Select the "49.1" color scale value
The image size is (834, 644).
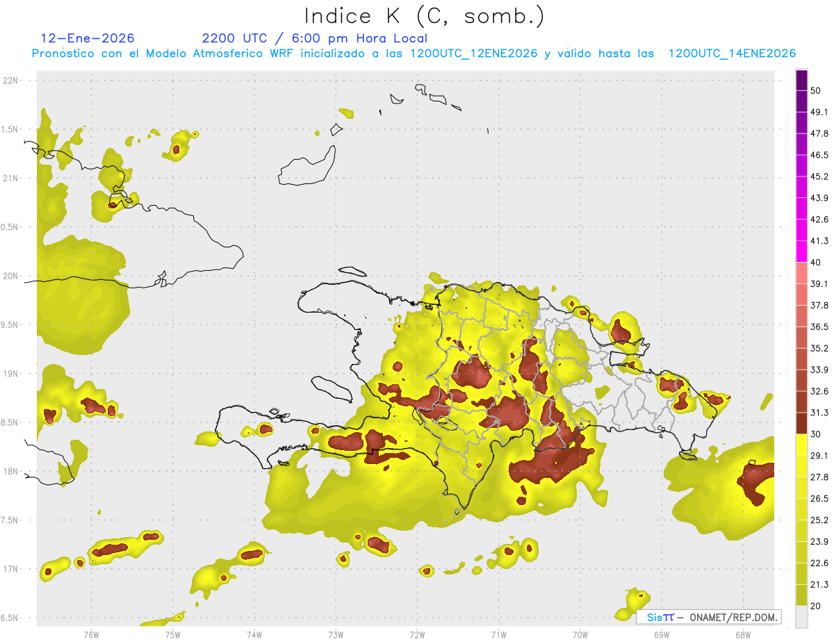pos(819,112)
